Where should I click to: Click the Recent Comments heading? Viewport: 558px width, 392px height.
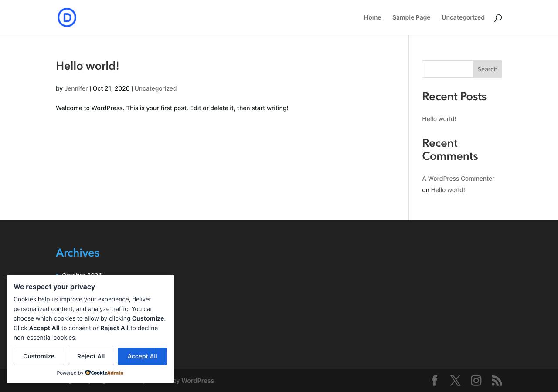(x=450, y=149)
